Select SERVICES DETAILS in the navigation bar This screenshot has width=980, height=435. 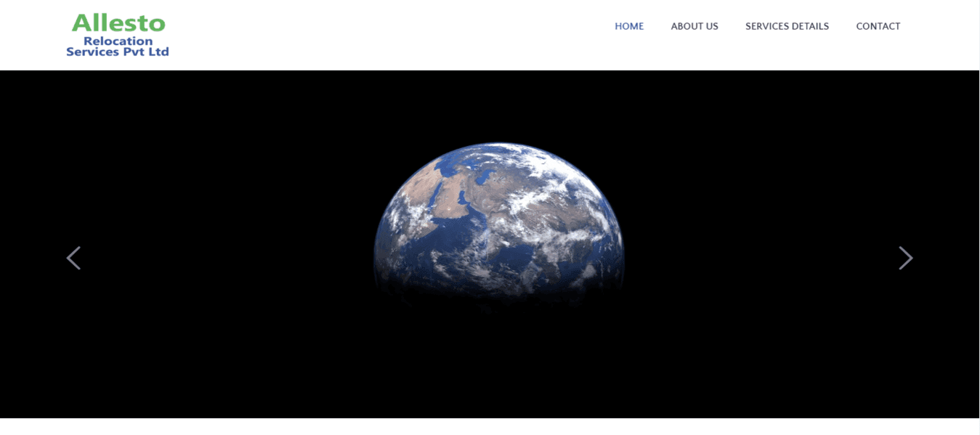[x=787, y=26]
